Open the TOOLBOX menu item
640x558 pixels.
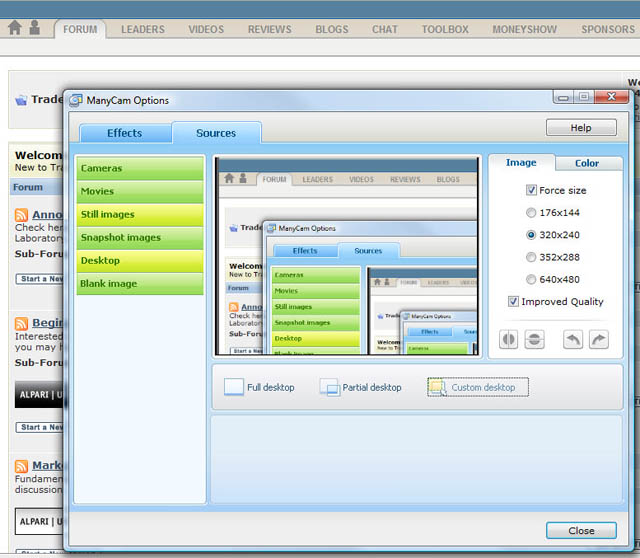445,29
